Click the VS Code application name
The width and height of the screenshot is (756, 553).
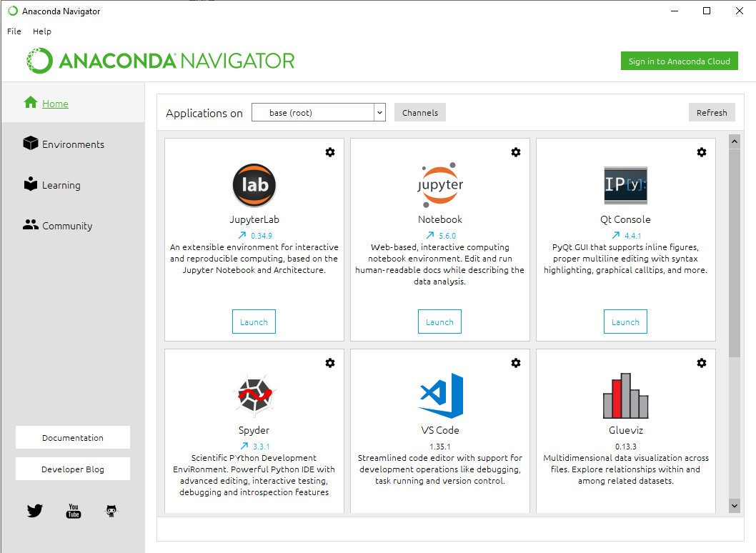click(x=439, y=430)
